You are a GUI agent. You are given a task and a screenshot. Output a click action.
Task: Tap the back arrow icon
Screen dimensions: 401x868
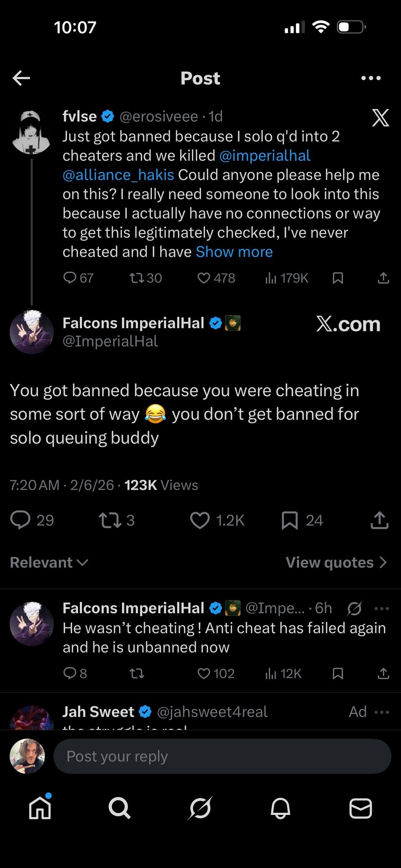[21, 78]
